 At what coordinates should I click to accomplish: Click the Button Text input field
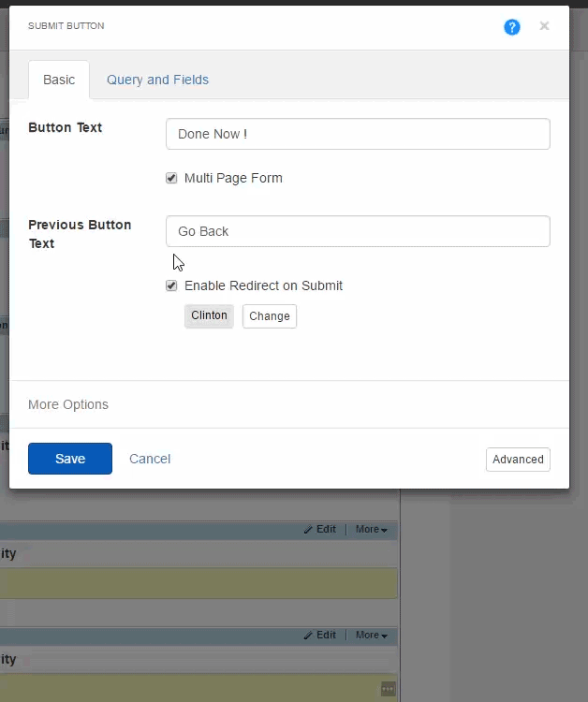[x=358, y=134]
